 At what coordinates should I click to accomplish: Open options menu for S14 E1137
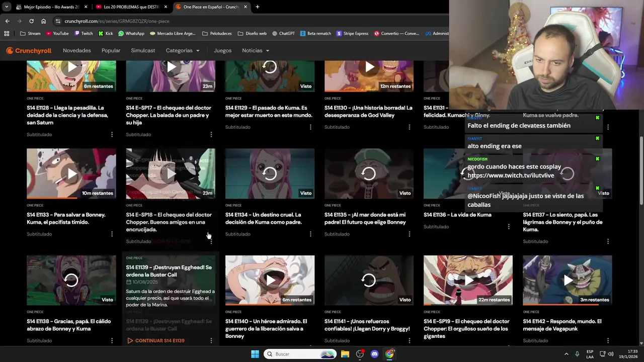point(608,241)
